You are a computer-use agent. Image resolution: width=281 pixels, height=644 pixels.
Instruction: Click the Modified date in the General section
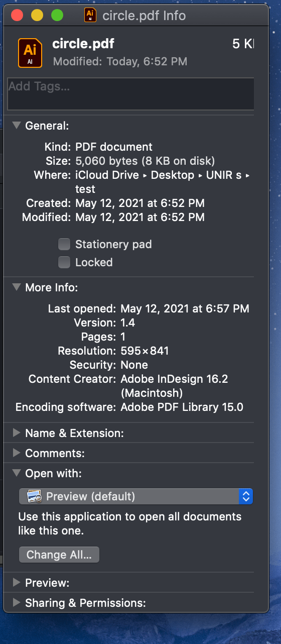(x=140, y=218)
